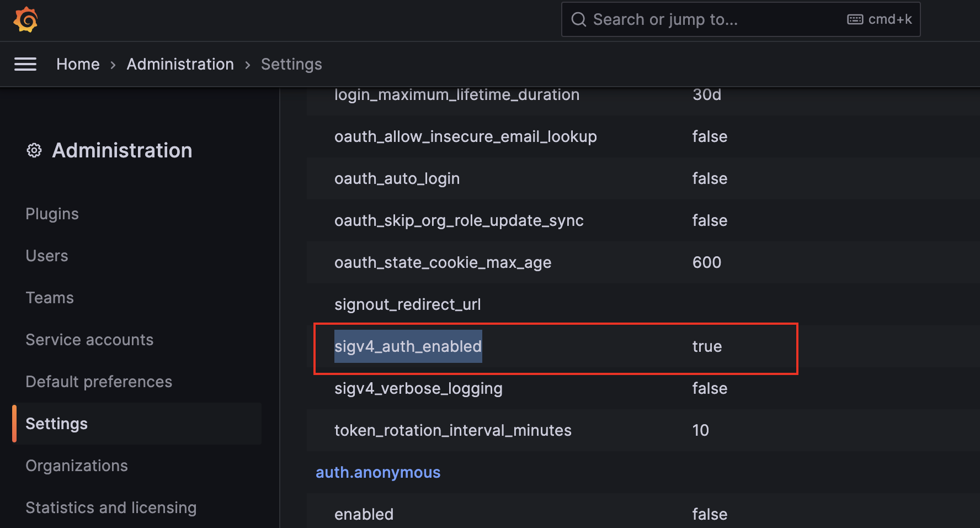Screen dimensions: 980x528
Task: Select Users in Administration menu
Action: point(47,256)
